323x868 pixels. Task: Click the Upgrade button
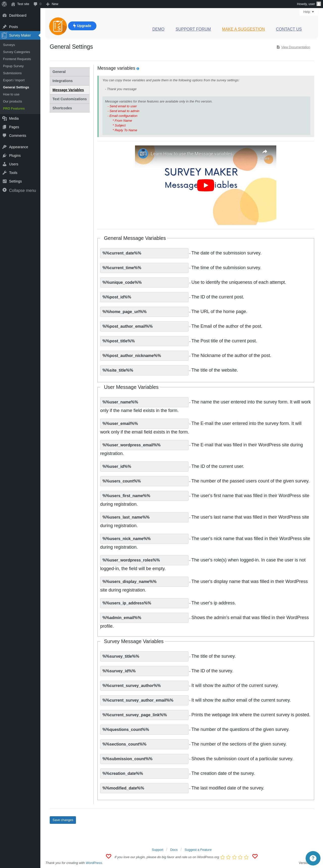point(82,26)
